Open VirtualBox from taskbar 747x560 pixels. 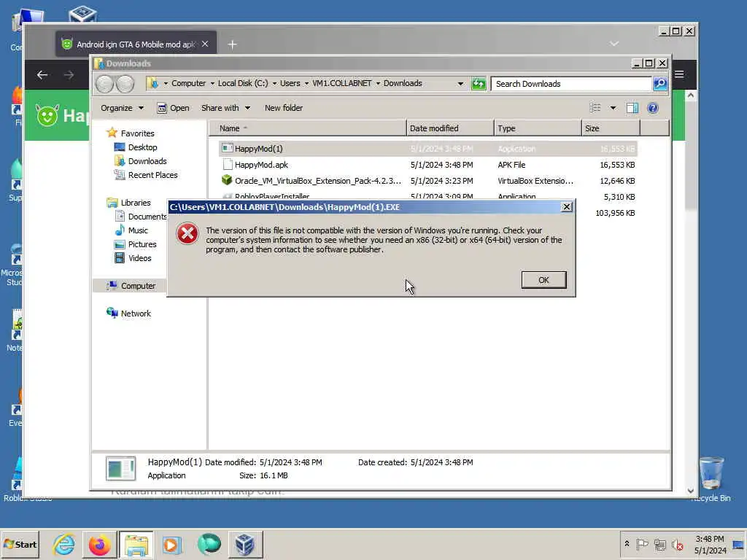click(244, 544)
